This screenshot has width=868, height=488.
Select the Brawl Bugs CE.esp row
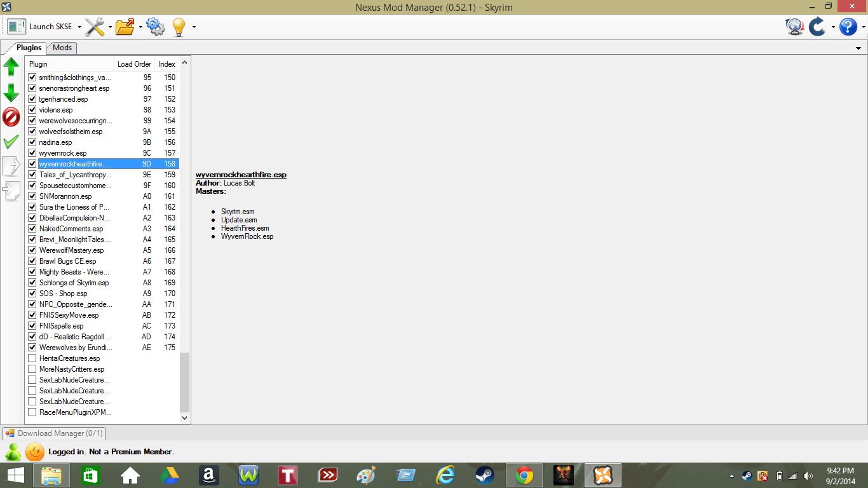(x=102, y=261)
